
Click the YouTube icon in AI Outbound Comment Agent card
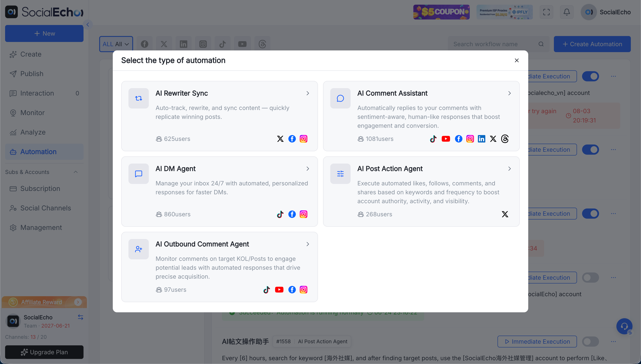click(279, 289)
